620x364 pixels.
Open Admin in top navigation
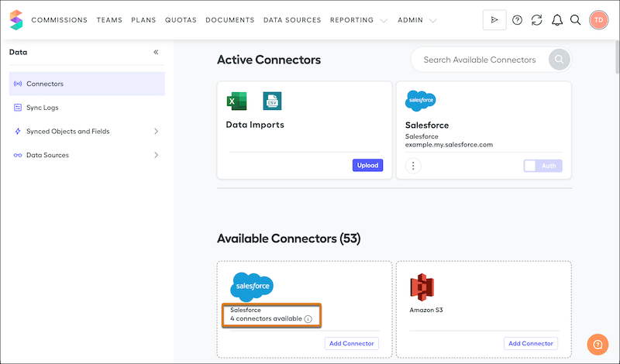[x=410, y=20]
